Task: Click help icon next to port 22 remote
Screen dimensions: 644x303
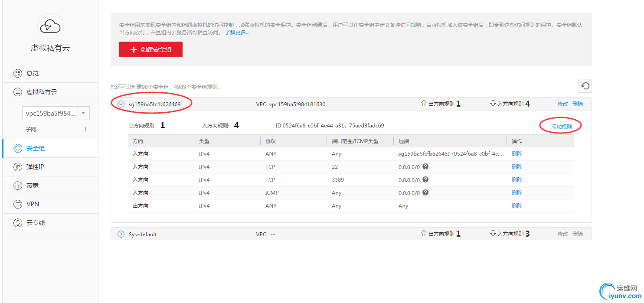Action: coord(425,166)
